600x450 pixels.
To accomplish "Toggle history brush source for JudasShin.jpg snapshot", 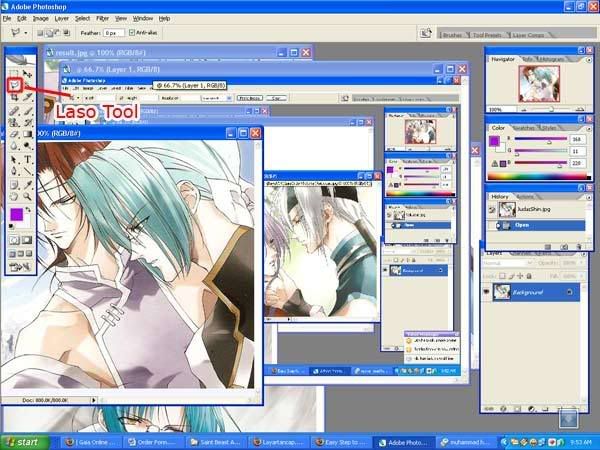I will coord(492,209).
